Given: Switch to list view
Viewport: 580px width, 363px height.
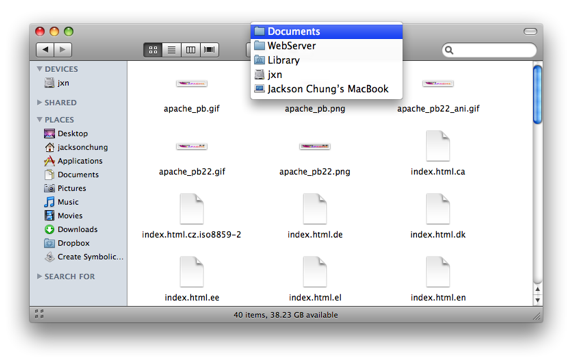Looking at the screenshot, I should tap(172, 50).
